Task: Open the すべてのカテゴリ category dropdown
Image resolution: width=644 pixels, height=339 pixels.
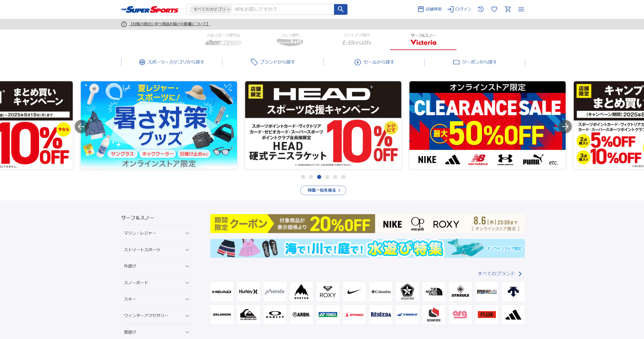Action: [x=211, y=9]
